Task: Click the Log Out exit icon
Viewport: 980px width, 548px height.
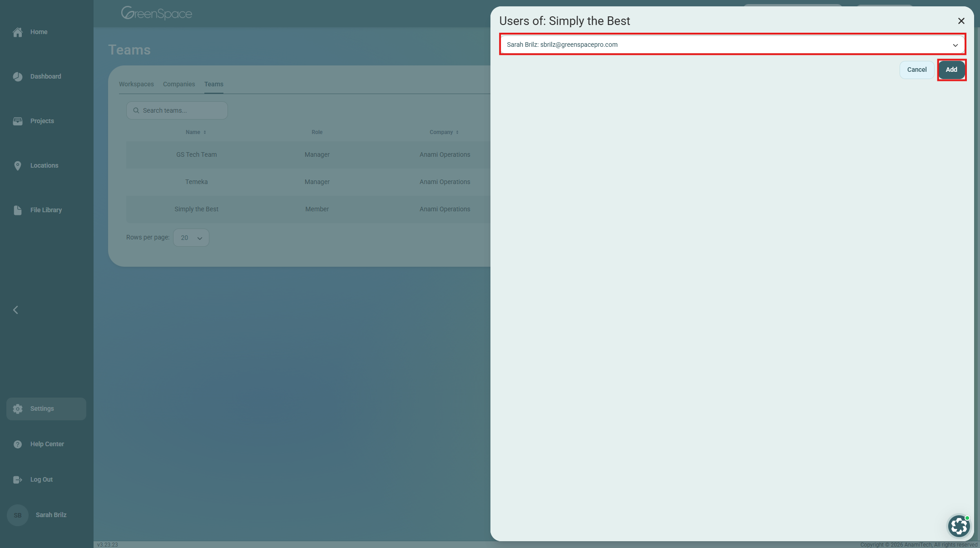Action: 18,480
